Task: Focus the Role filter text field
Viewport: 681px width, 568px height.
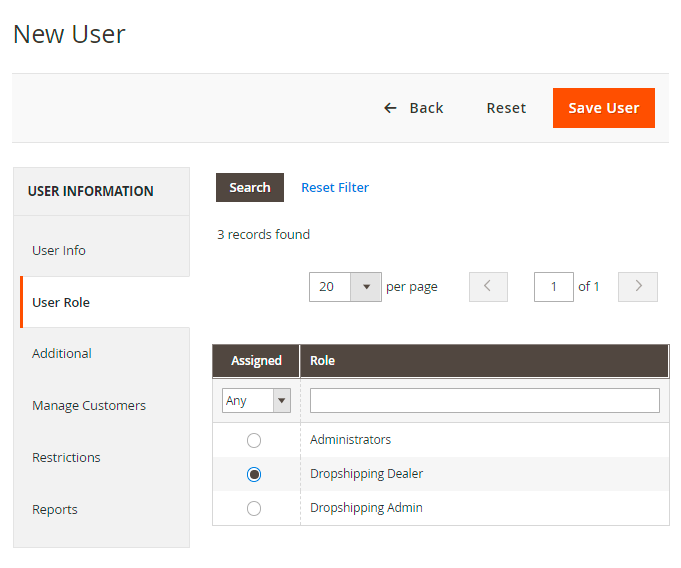Action: [484, 401]
